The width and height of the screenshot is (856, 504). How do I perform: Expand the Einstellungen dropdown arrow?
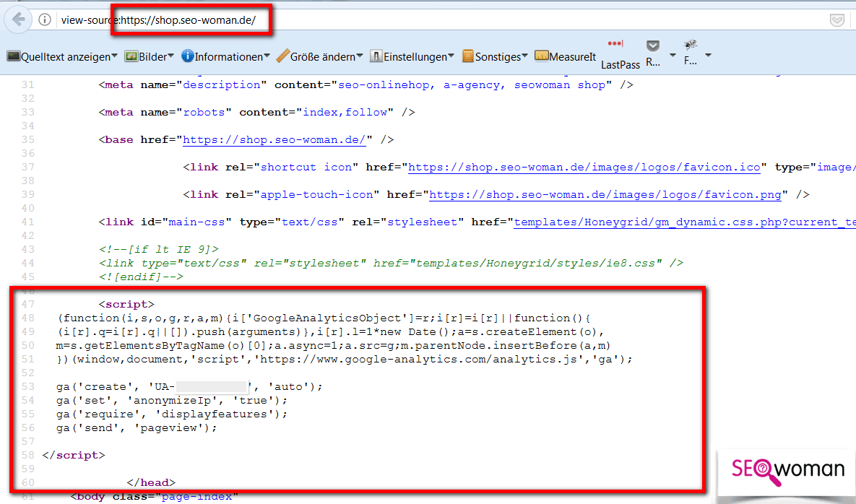click(x=451, y=56)
